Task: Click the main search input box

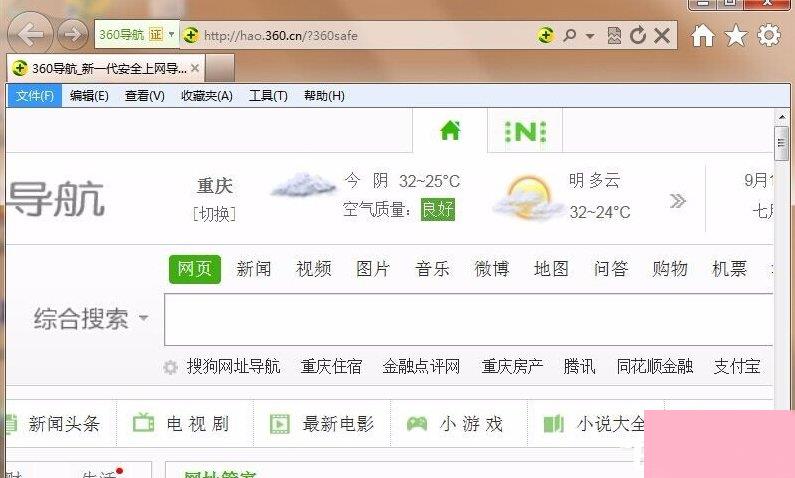Action: [x=468, y=319]
